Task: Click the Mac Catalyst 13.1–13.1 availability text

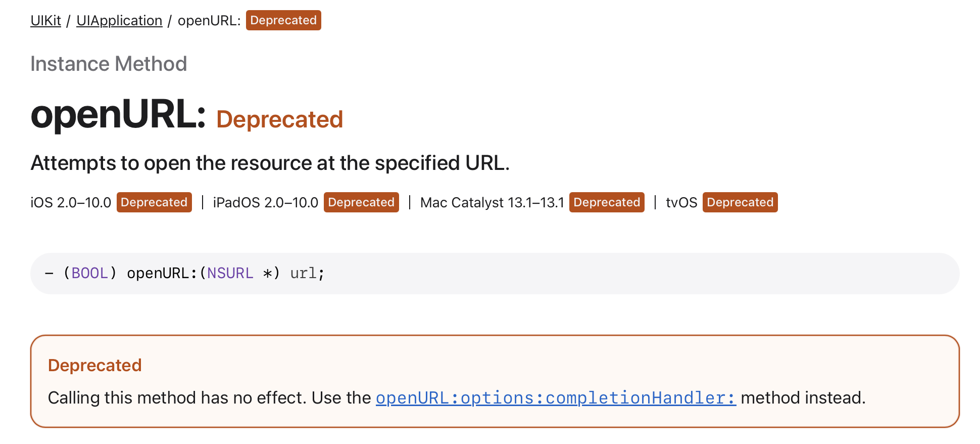Action: point(492,203)
